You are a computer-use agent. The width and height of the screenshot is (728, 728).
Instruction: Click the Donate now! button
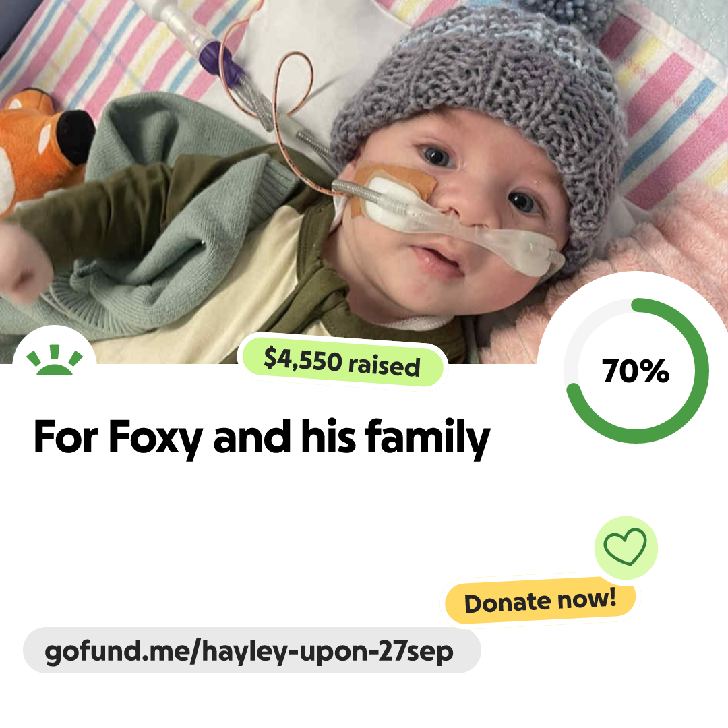pyautogui.click(x=540, y=601)
